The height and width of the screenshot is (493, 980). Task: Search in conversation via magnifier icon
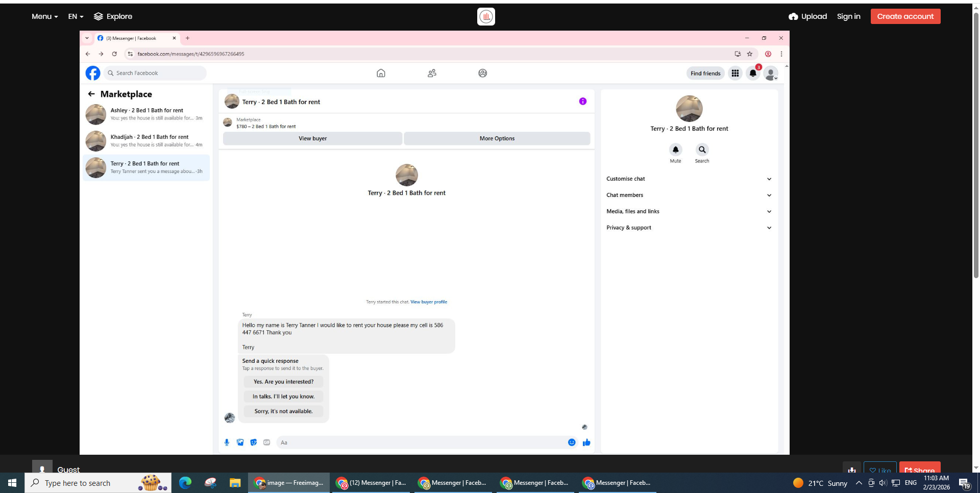pos(702,150)
